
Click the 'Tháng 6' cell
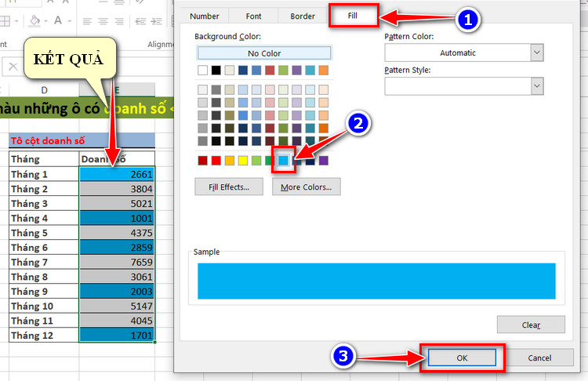pyautogui.click(x=44, y=247)
